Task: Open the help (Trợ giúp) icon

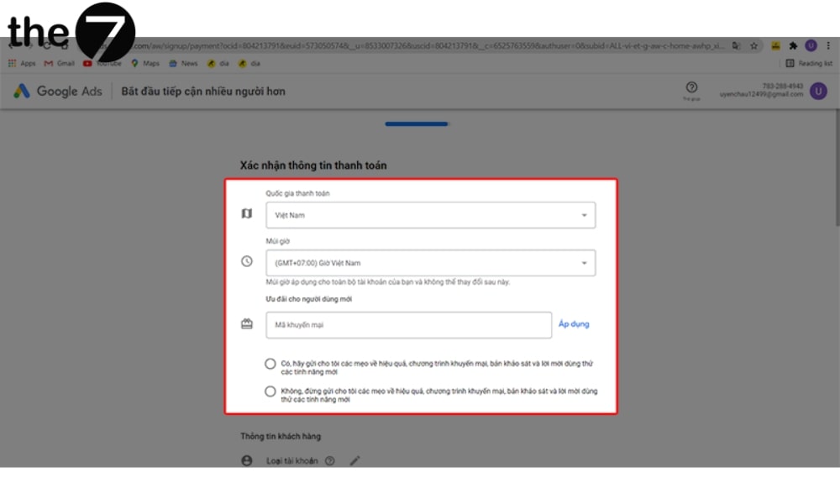Action: [x=691, y=87]
